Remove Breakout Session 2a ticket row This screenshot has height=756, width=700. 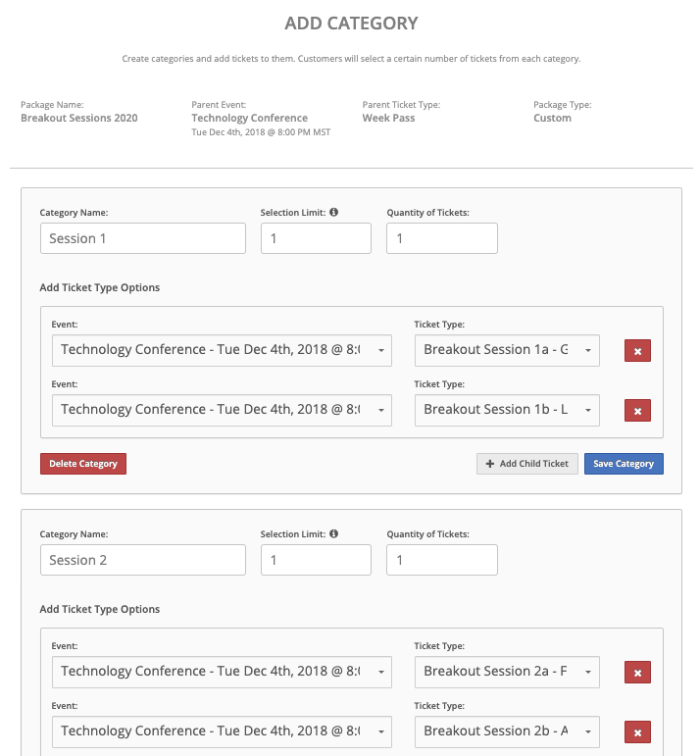pos(637,672)
